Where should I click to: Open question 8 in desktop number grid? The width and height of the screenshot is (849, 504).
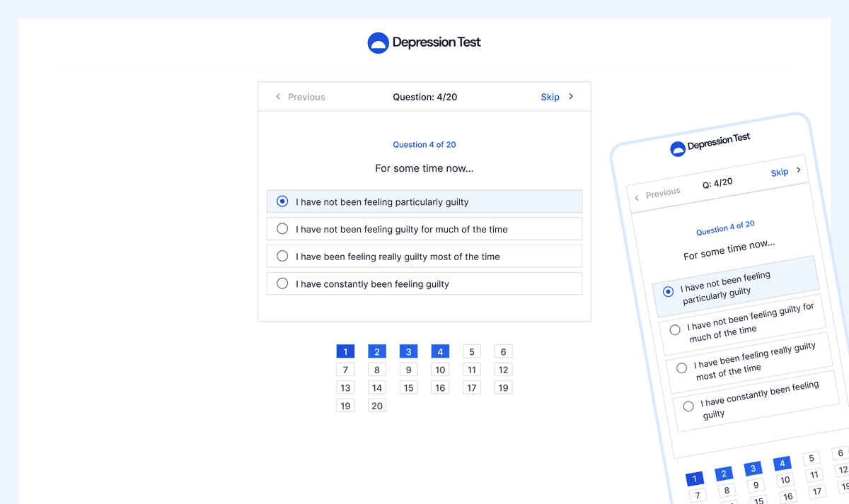(377, 369)
